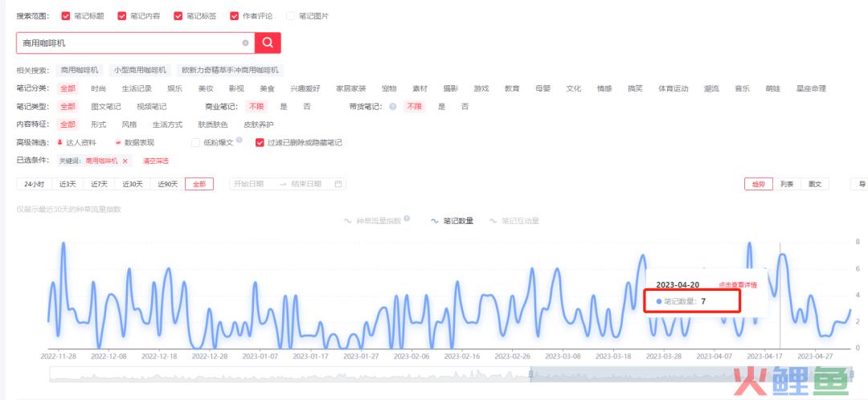Filter note category by 家居家装
This screenshot has height=400, width=868.
click(x=351, y=88)
